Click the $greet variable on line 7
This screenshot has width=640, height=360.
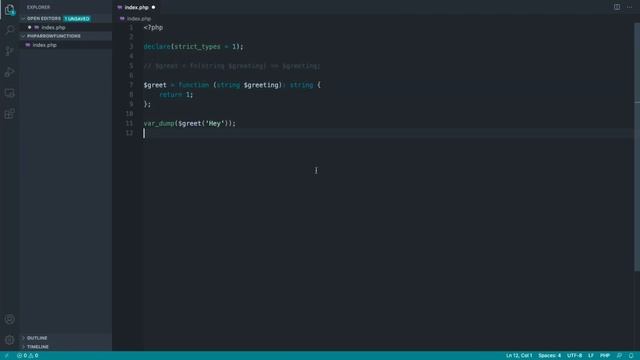pos(155,85)
